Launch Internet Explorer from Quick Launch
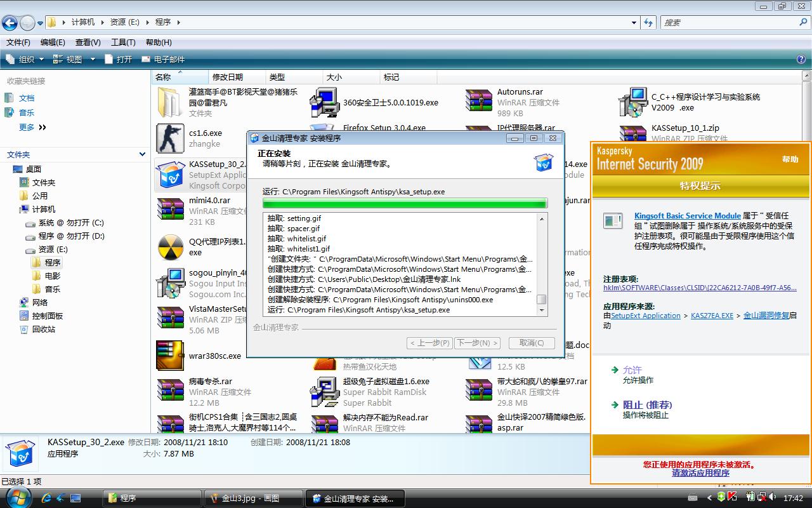The width and height of the screenshot is (812, 508). coord(46,498)
